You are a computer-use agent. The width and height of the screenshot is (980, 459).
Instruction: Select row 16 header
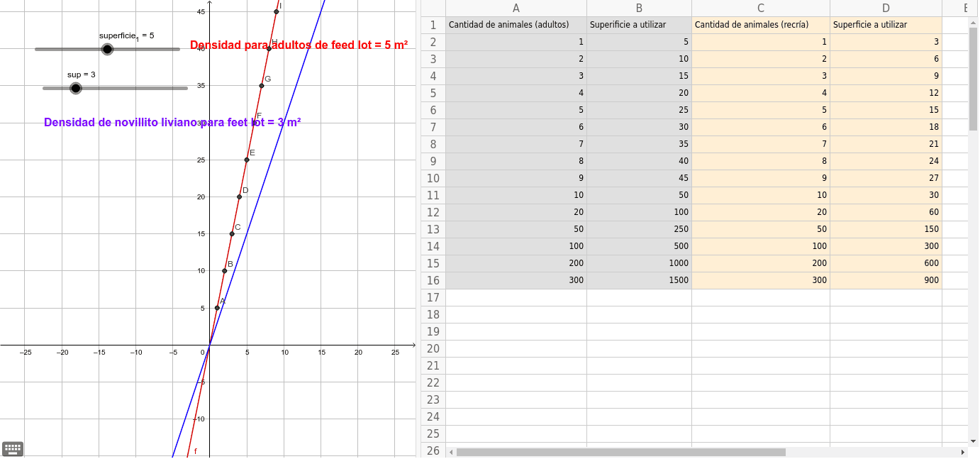click(433, 280)
